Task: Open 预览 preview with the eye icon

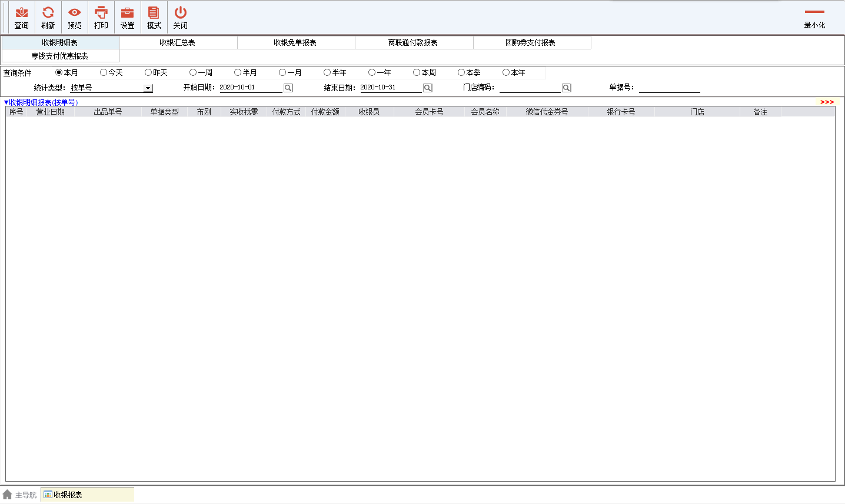Action: tap(75, 12)
